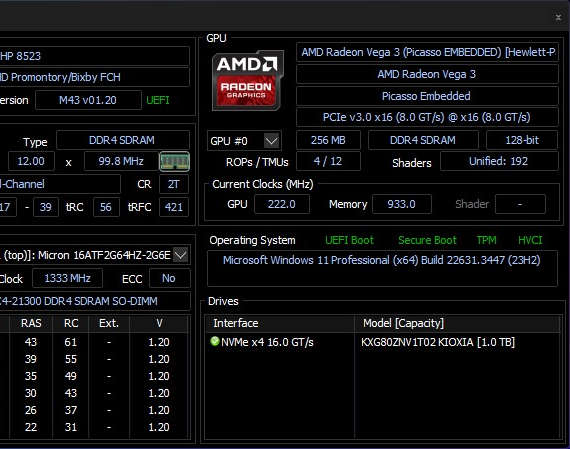Select the NVMe x4 16.0 GT/s drive row
This screenshot has height=449, width=570.
(382, 342)
